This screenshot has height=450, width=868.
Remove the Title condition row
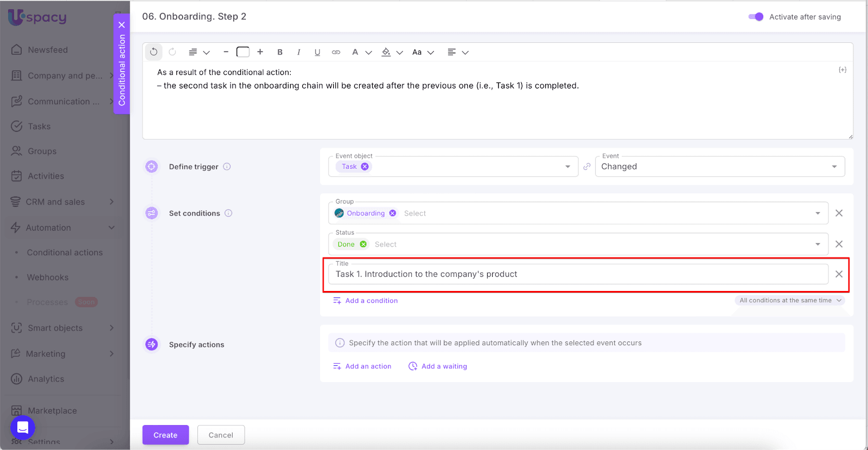click(839, 274)
